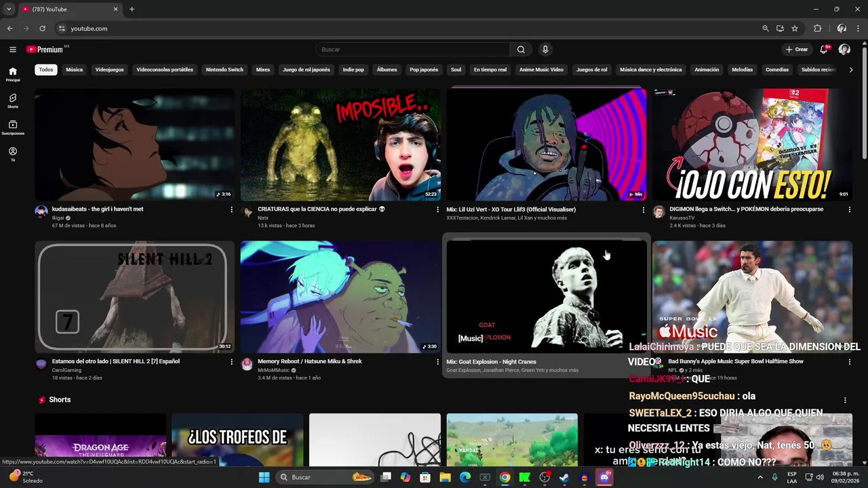Open the IMPOSIBLE frog creature thumbnail
This screenshot has height=488, width=868.
coord(340,144)
